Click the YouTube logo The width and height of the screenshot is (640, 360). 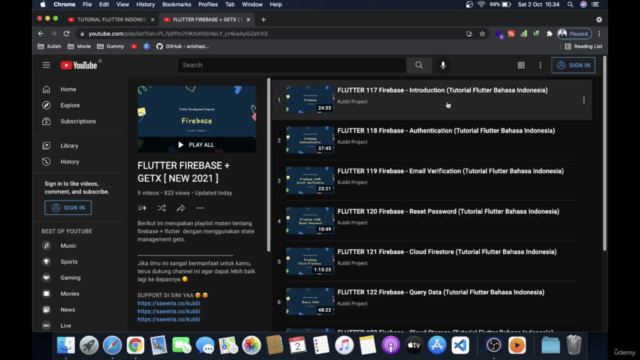(79, 65)
